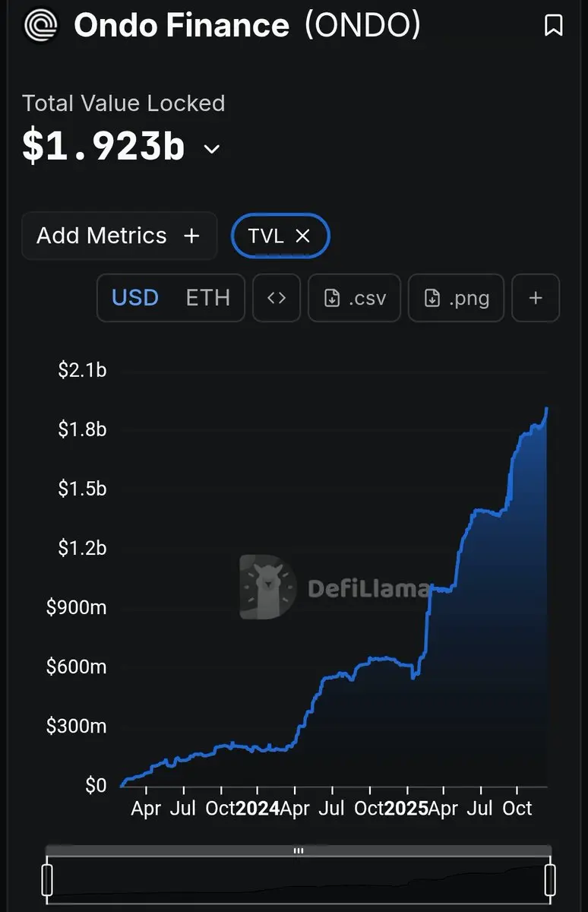The height and width of the screenshot is (912, 588).
Task: Download chart data as .csv
Action: click(354, 298)
